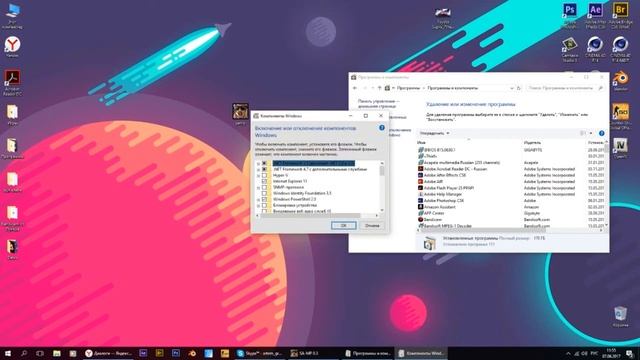Open Yandex browser desktop icon
Viewport: 640px width, 360px height.
pos(12,47)
